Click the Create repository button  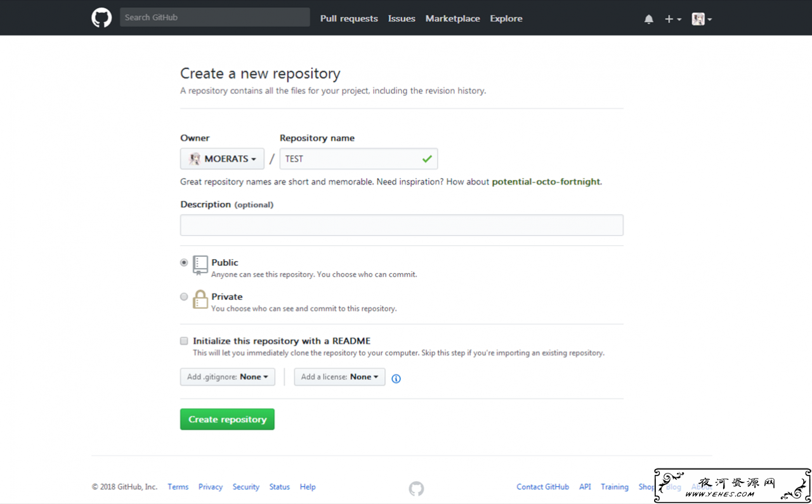point(227,419)
